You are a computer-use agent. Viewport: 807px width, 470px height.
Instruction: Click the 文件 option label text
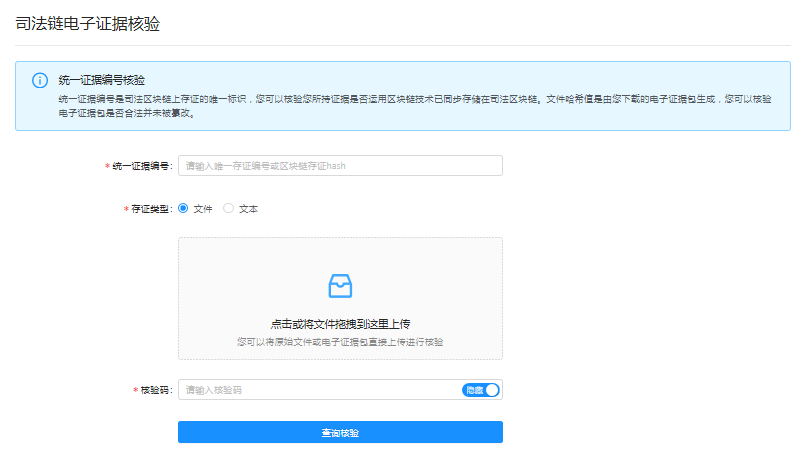[203, 208]
